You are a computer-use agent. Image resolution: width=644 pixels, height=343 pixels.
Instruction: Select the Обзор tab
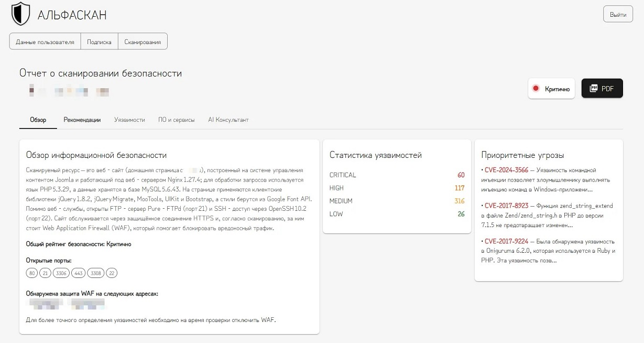38,120
